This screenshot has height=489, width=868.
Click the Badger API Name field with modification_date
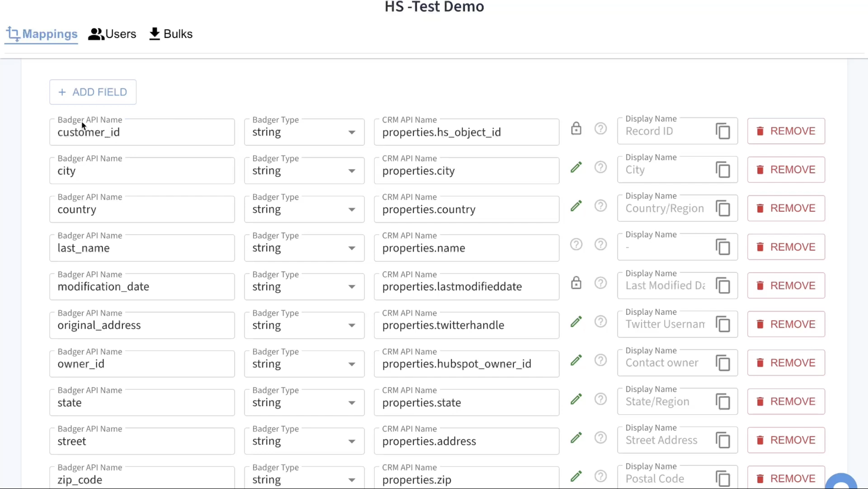(142, 287)
